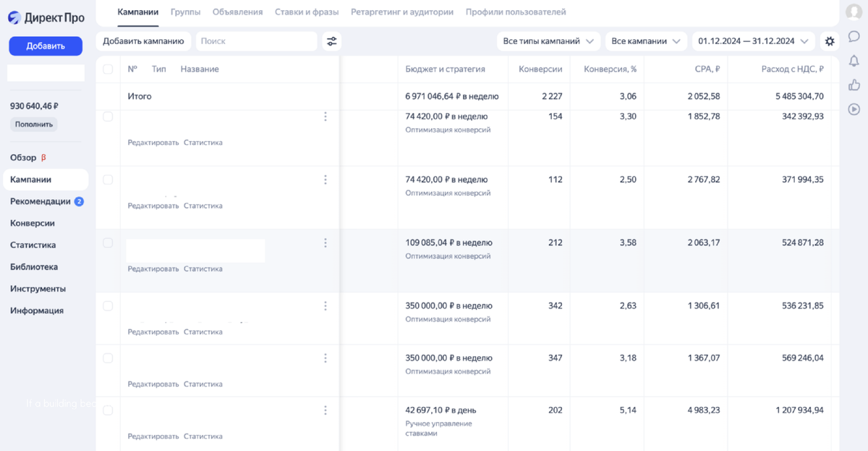Viewport: 868px width, 451px height.
Task: Open the notifications bell icon
Action: [854, 61]
